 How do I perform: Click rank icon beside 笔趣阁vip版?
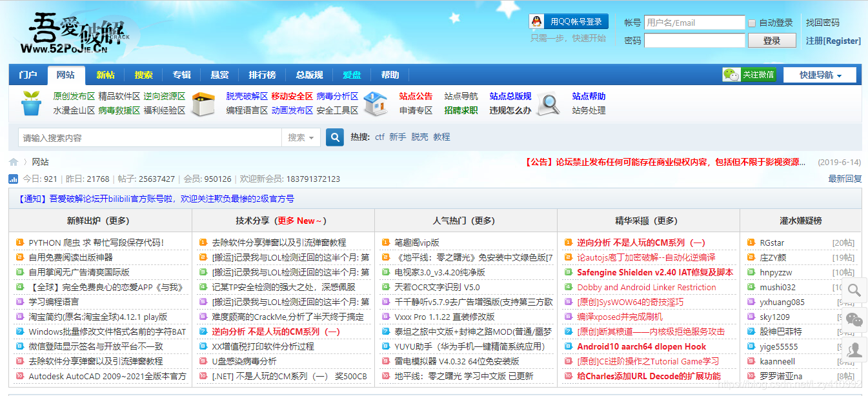point(386,243)
